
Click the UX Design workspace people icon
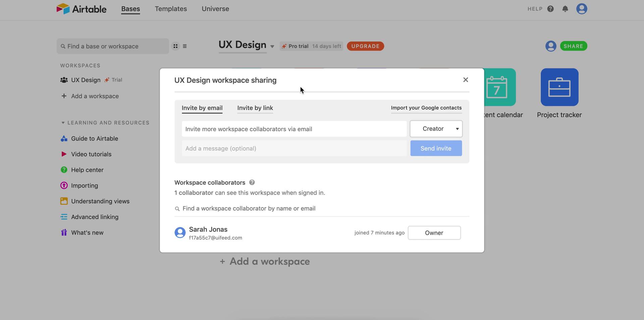click(x=64, y=80)
